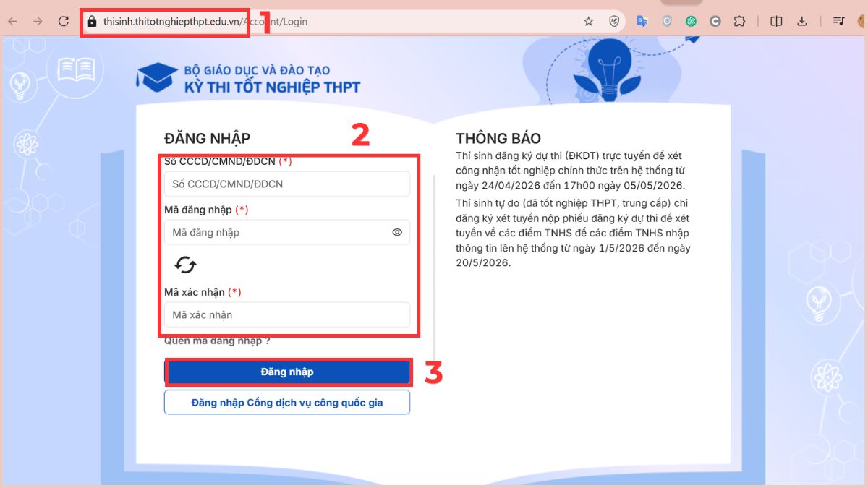Open the media controls playlist icon
Viewport: 868px width, 488px height.
click(x=838, y=21)
